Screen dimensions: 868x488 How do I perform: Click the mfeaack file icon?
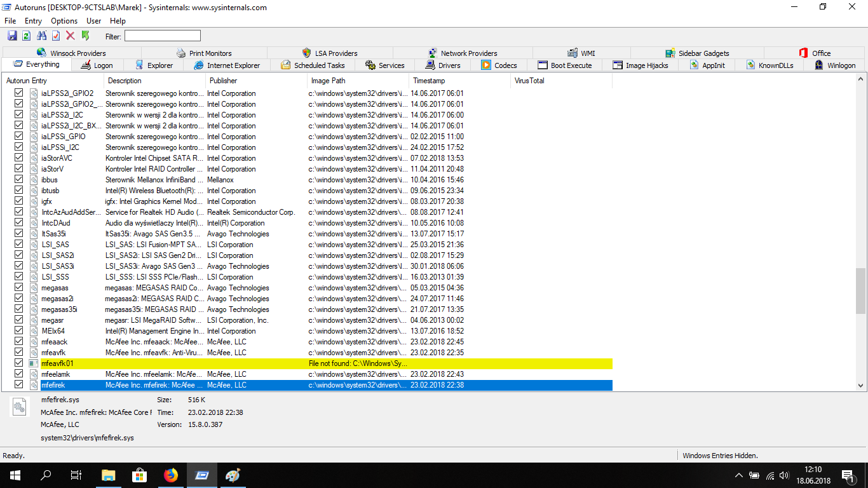point(33,342)
